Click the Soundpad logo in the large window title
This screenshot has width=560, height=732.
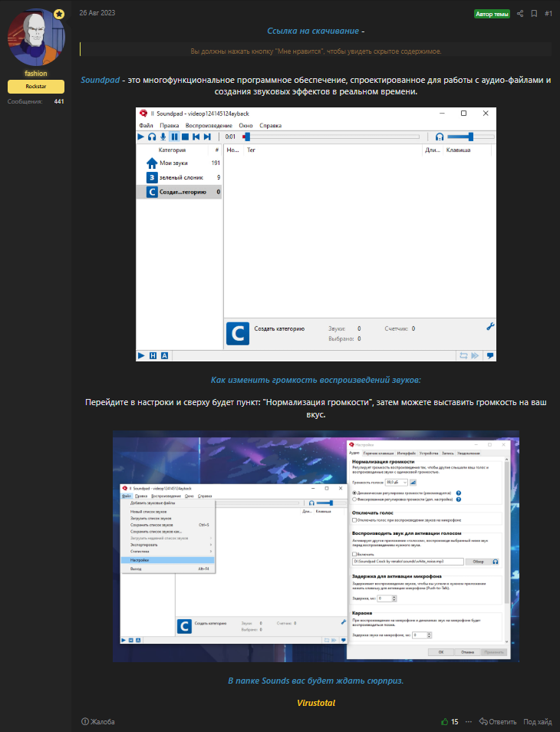point(143,114)
